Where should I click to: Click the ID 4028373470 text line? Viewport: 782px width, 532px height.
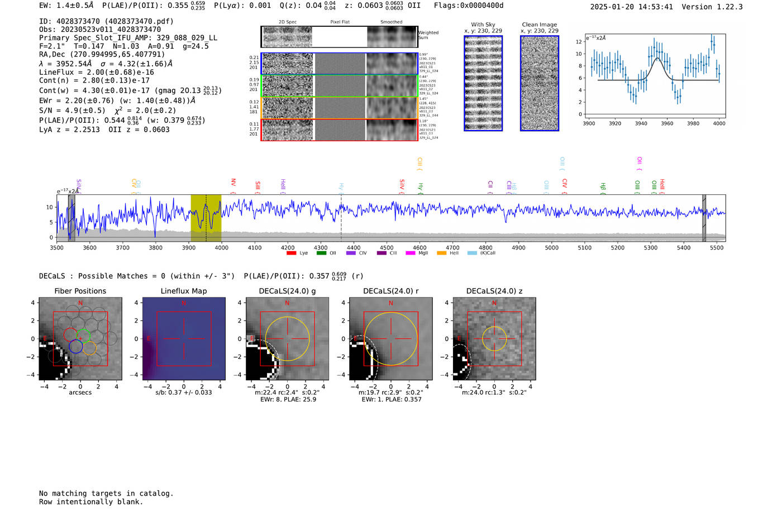pyautogui.click(x=106, y=21)
